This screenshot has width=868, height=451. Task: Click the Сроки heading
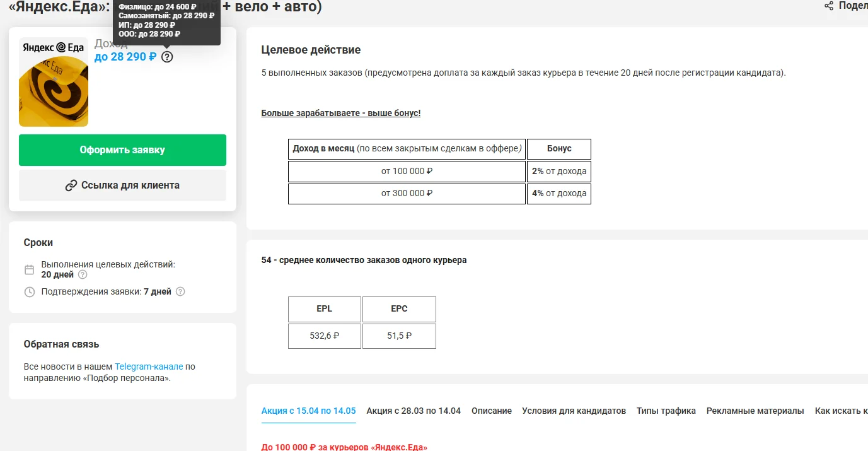(38, 243)
